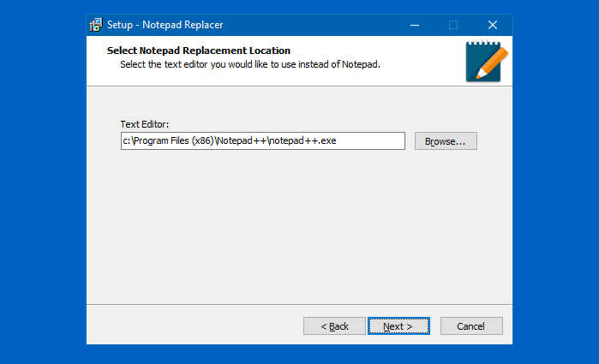The width and height of the screenshot is (599, 364).
Task: Open the Browse... file picker
Action: pos(446,141)
